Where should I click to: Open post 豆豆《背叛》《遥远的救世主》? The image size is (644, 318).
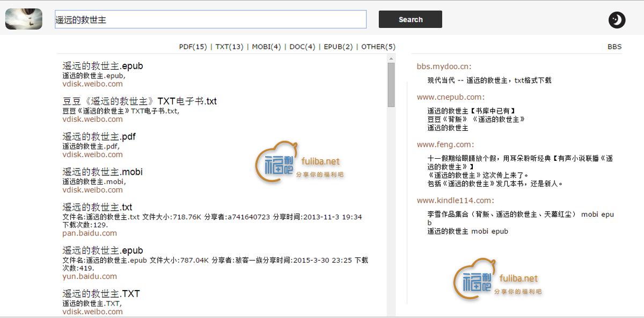(477, 120)
